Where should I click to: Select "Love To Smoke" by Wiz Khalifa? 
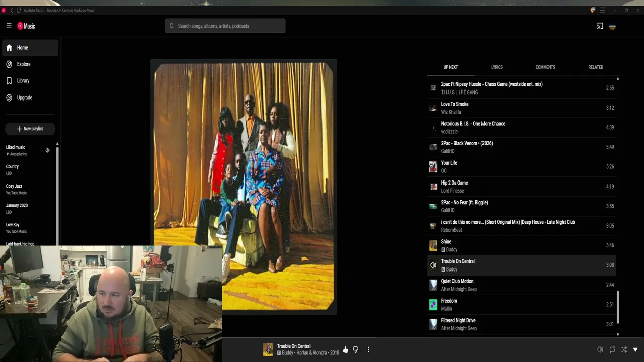(x=521, y=108)
